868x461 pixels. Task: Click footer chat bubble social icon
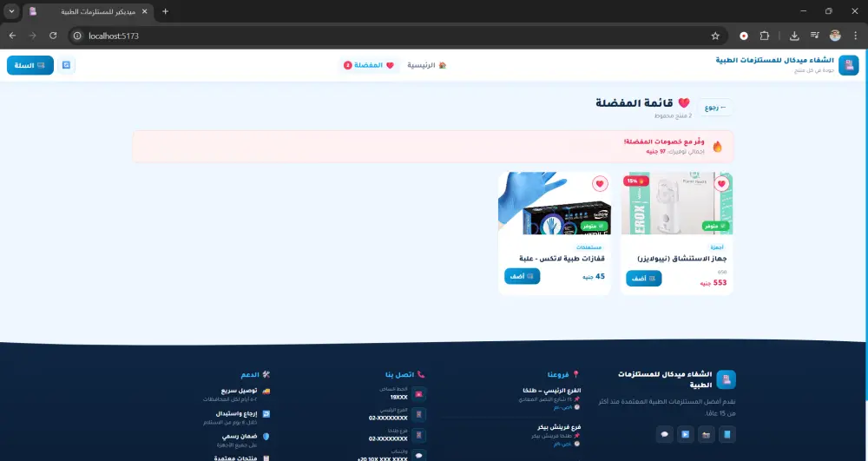(665, 434)
